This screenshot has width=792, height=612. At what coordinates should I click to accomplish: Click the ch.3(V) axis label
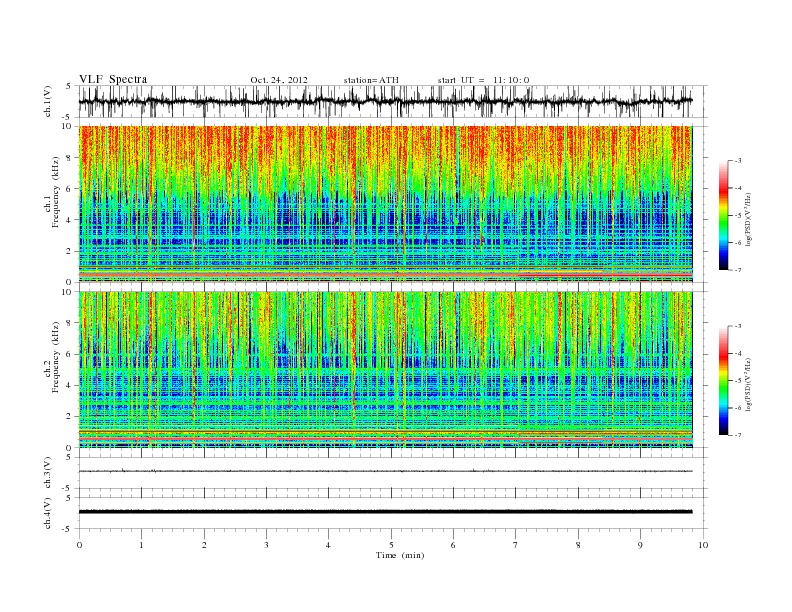pos(48,473)
